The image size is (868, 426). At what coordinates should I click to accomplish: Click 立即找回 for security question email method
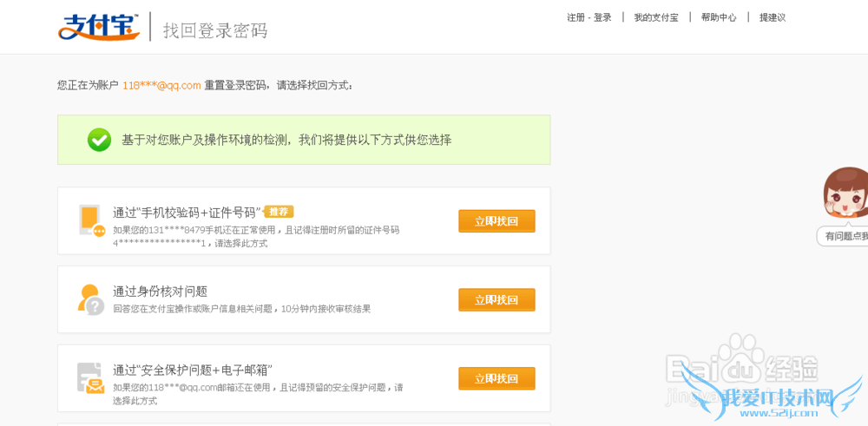[x=496, y=379]
